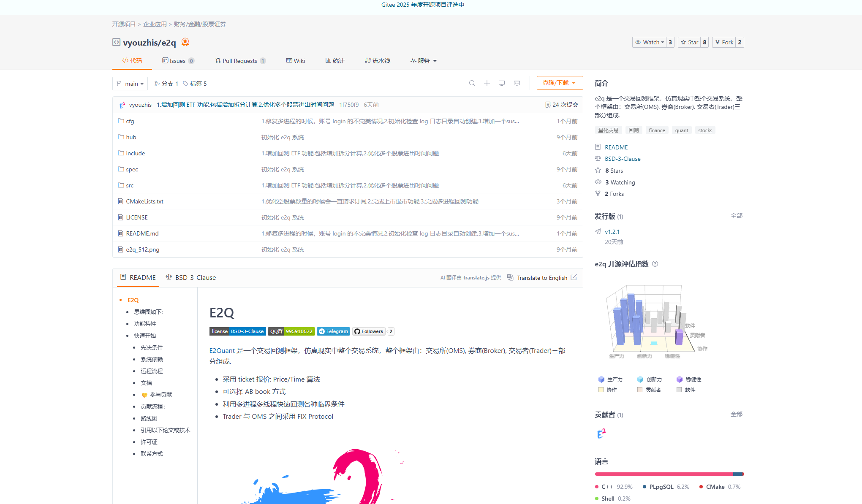Open the 服务 dropdown menu

tap(424, 61)
